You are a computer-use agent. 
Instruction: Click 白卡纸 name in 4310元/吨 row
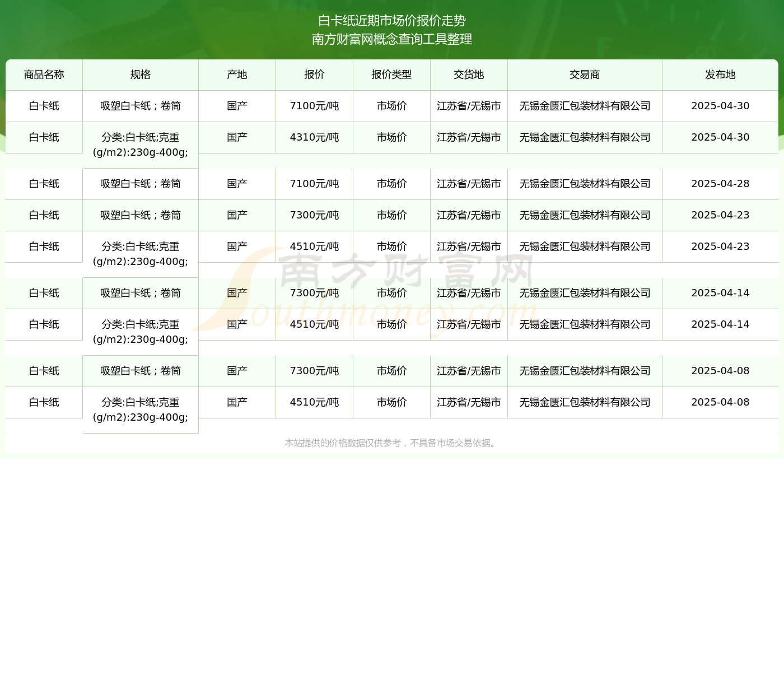coord(44,137)
